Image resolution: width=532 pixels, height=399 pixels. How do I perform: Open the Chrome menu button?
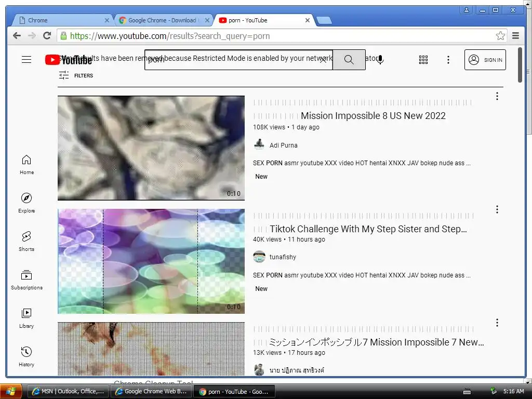(x=515, y=36)
